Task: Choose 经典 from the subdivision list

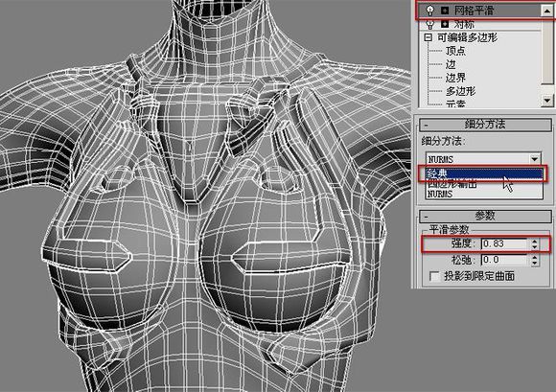Action: [x=484, y=173]
